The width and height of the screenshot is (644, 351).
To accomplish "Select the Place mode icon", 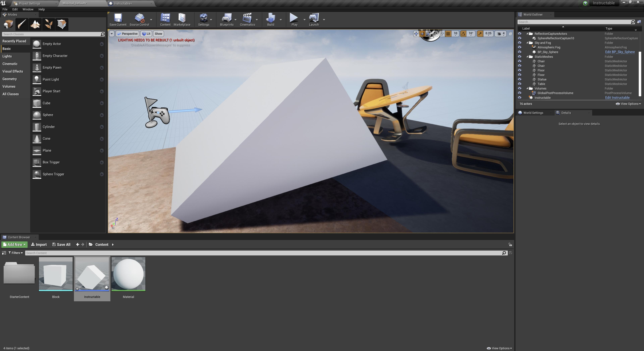I will (x=9, y=24).
